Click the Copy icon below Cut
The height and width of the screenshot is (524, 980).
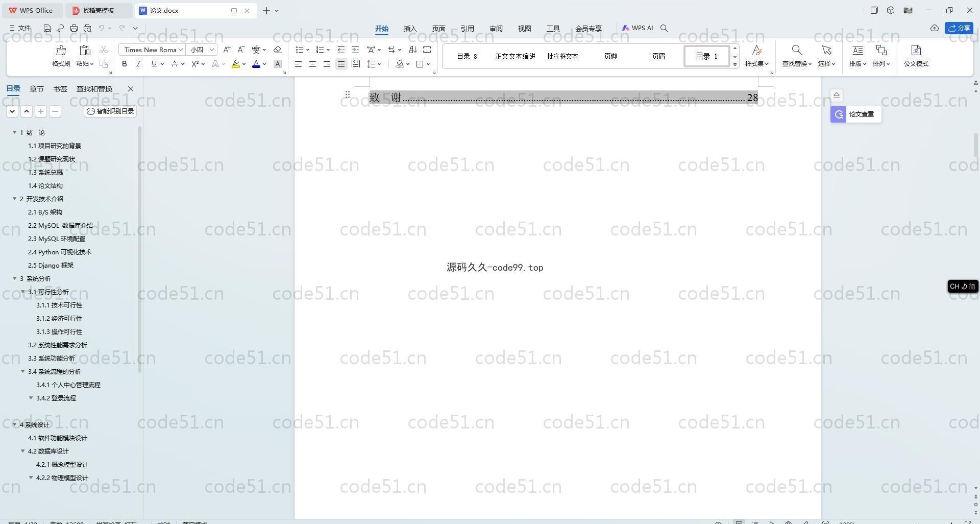click(x=104, y=64)
